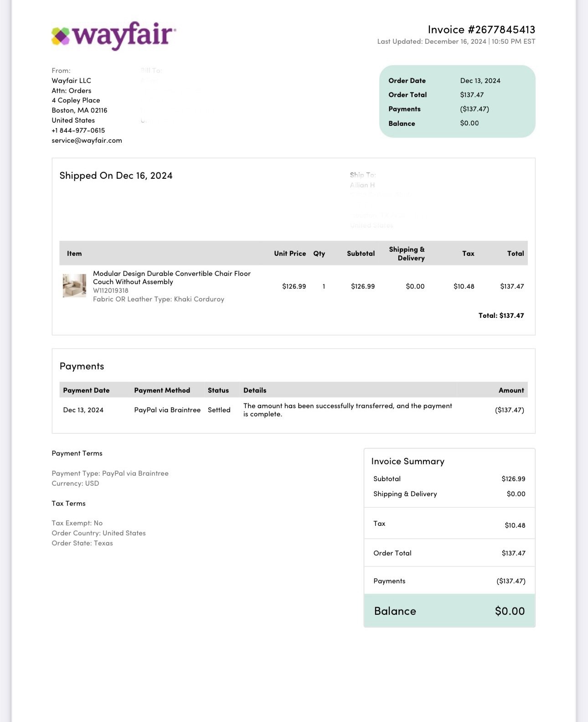Viewport: 588px width, 722px height.
Task: Click the Status column header
Action: 218,390
